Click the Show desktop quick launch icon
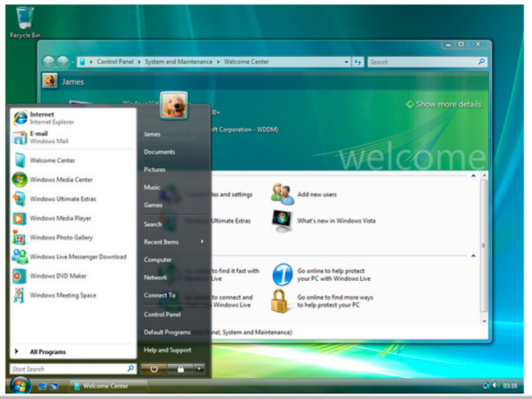The width and height of the screenshot is (532, 399). pyautogui.click(x=42, y=386)
